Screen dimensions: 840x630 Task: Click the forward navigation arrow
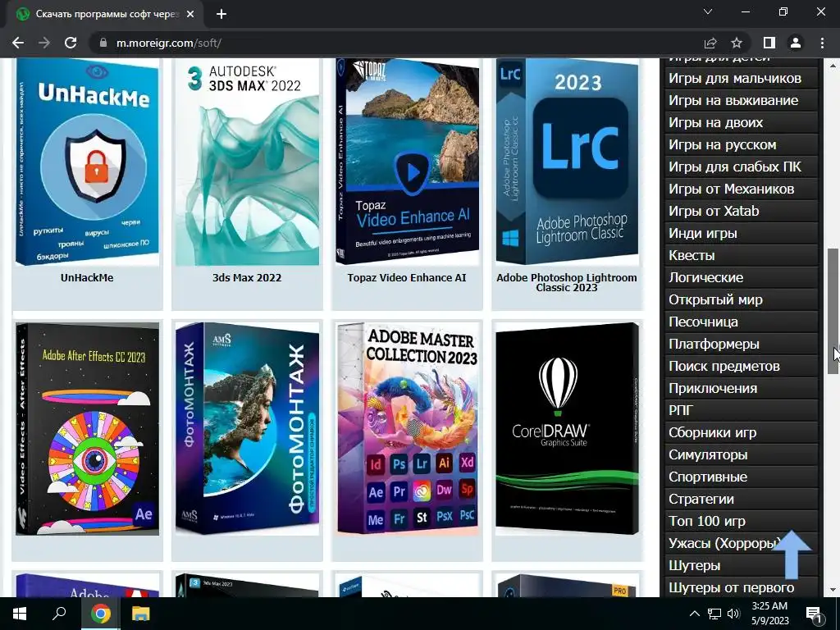(44, 43)
